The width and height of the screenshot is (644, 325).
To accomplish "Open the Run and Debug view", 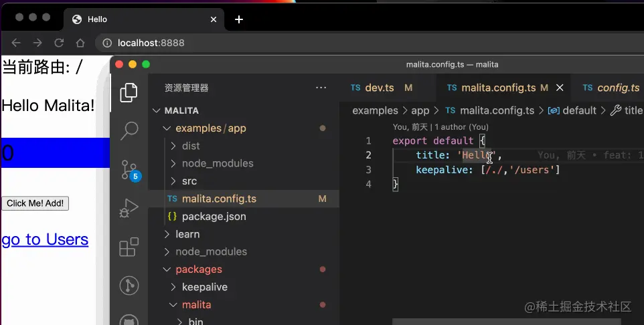I will pyautogui.click(x=129, y=208).
